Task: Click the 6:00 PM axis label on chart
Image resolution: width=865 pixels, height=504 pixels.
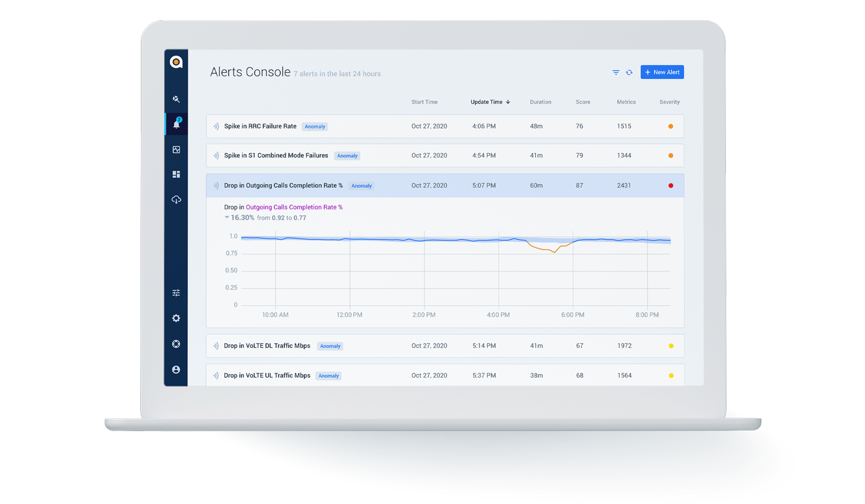Action: tap(573, 315)
